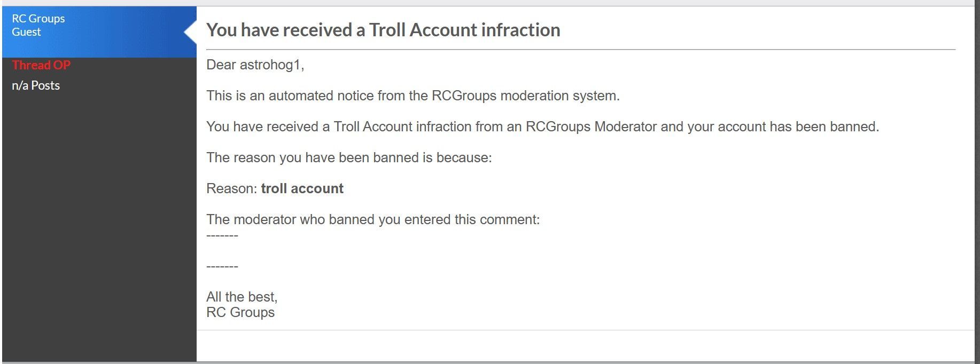Click the 'Reason:' label
Screen dimensions: 980x364
231,189
